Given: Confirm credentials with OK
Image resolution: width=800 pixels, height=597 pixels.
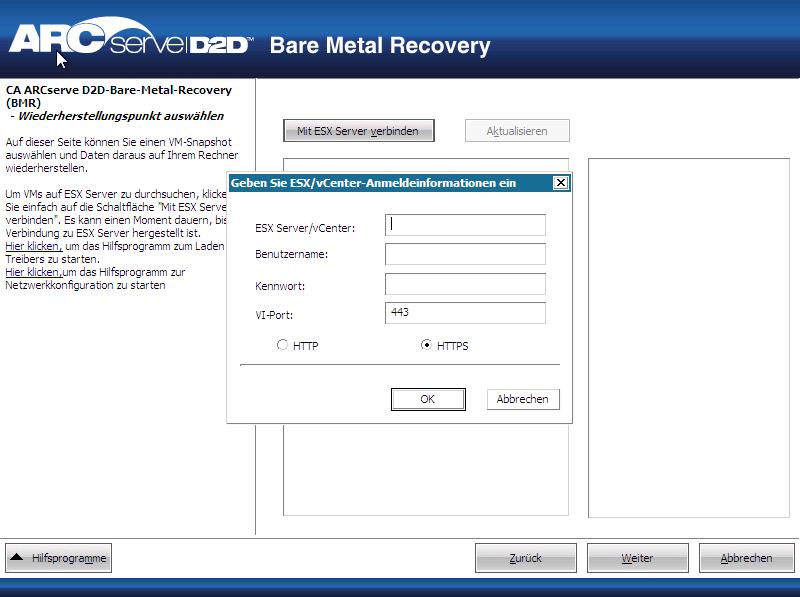Looking at the screenshot, I should (428, 399).
